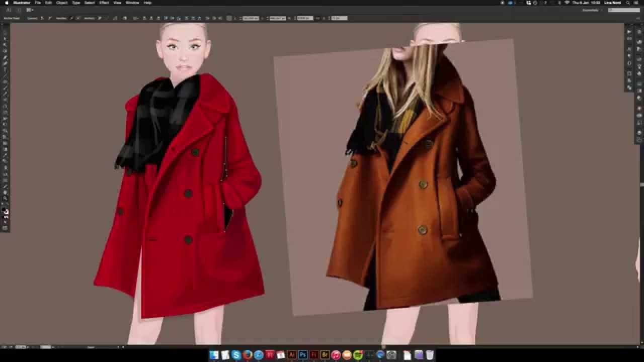Open the Essentials workspace switcher
Screen dimensions: 644x362
pos(593,10)
